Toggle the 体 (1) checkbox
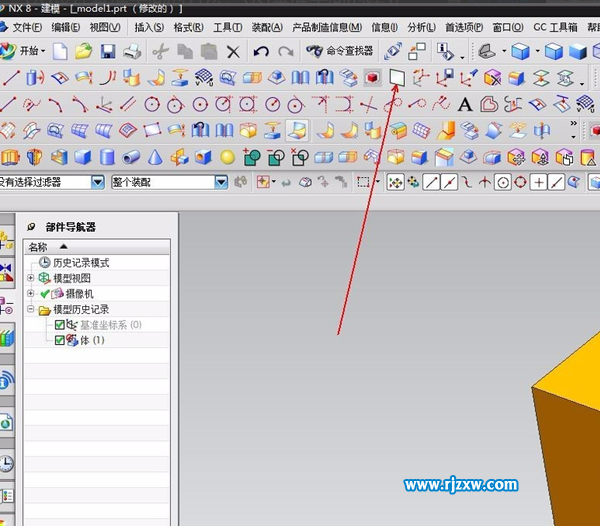This screenshot has height=526, width=600. (x=60, y=340)
